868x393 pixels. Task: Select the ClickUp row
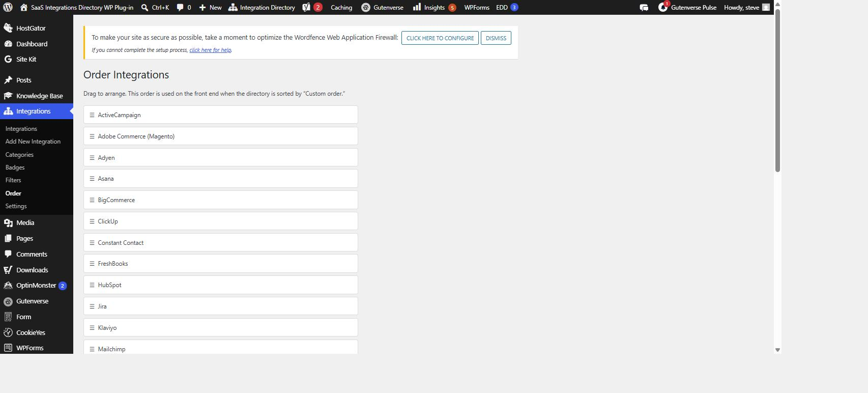[x=221, y=221]
